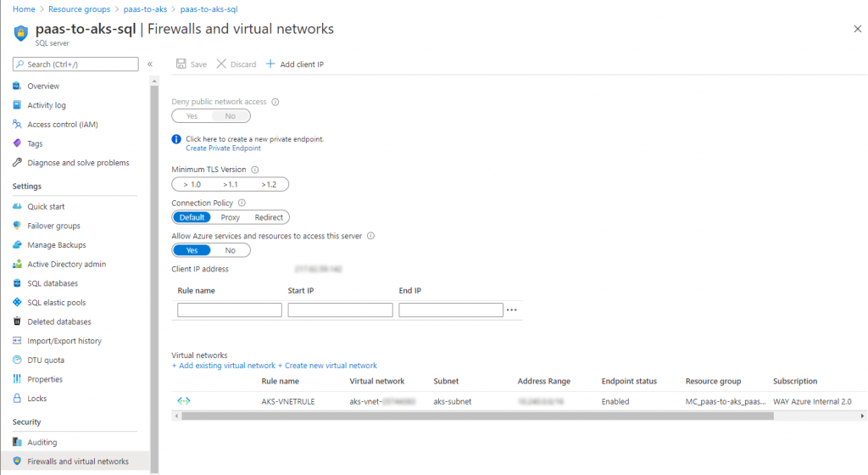Image resolution: width=868 pixels, height=475 pixels.
Task: Select Proxy connection policy
Action: coord(231,218)
